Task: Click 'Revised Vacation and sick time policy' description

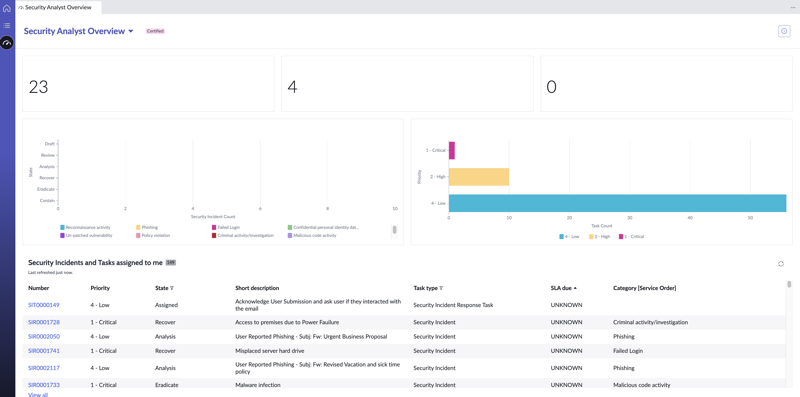Action: click(x=317, y=368)
